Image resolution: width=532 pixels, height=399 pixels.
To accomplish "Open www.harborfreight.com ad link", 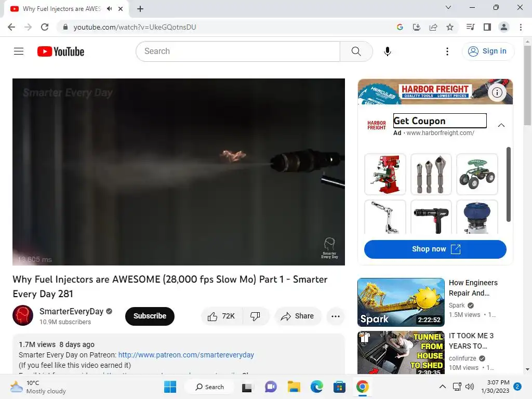I will 440,133.
